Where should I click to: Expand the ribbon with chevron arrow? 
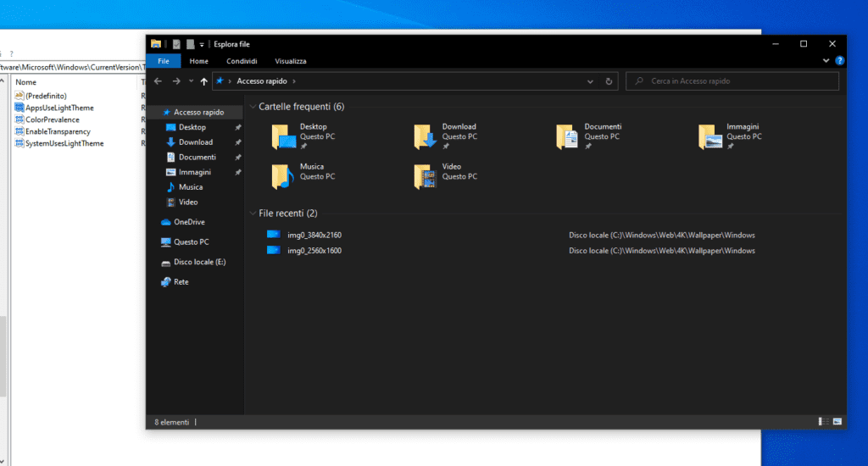tap(826, 61)
